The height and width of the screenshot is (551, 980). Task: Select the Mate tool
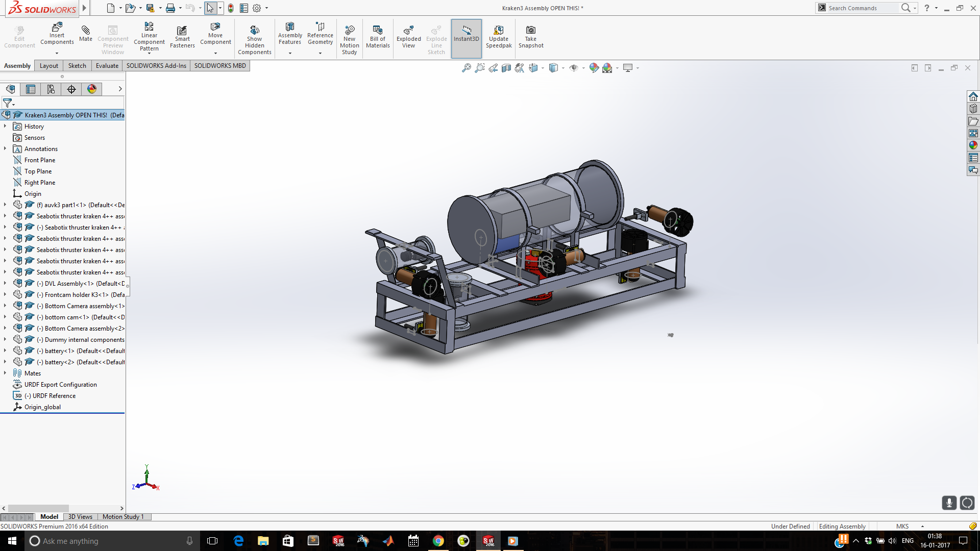[x=86, y=33]
